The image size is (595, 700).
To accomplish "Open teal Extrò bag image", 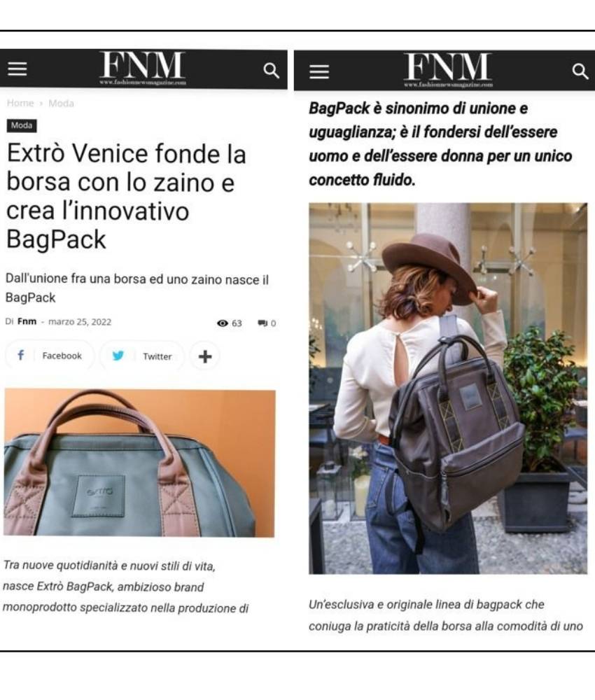I will pos(139,463).
